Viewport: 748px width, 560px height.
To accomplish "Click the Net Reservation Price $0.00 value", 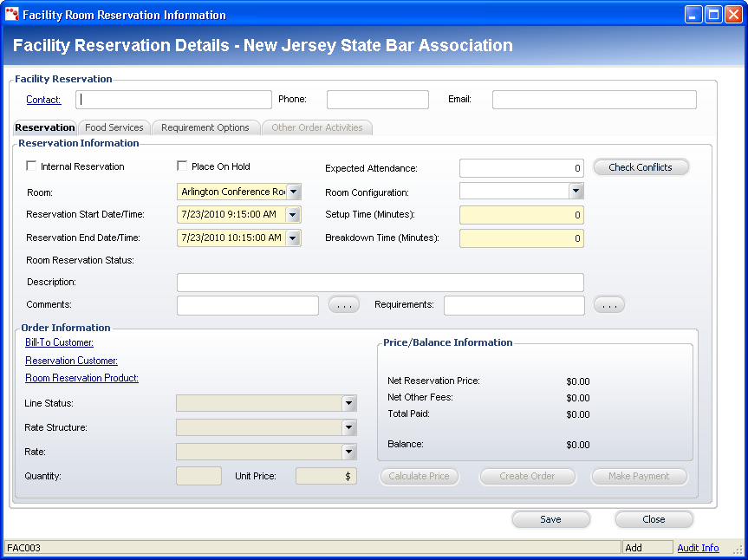I will pyautogui.click(x=578, y=381).
